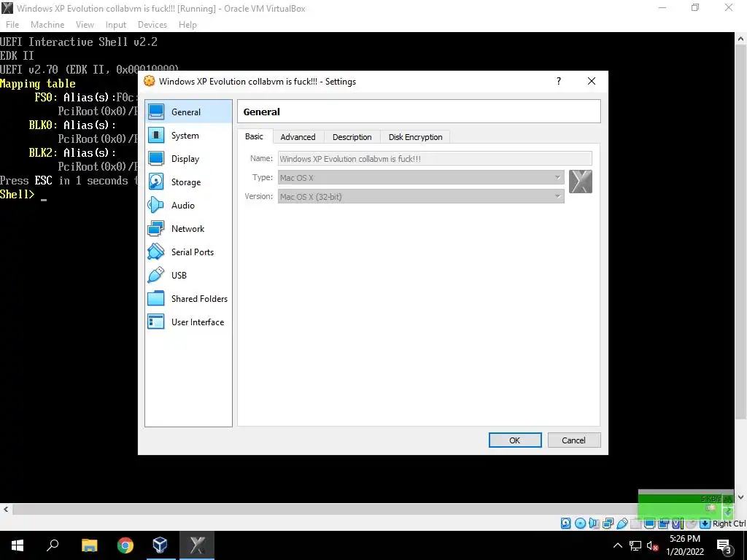Click the Cancel button

coord(573,440)
